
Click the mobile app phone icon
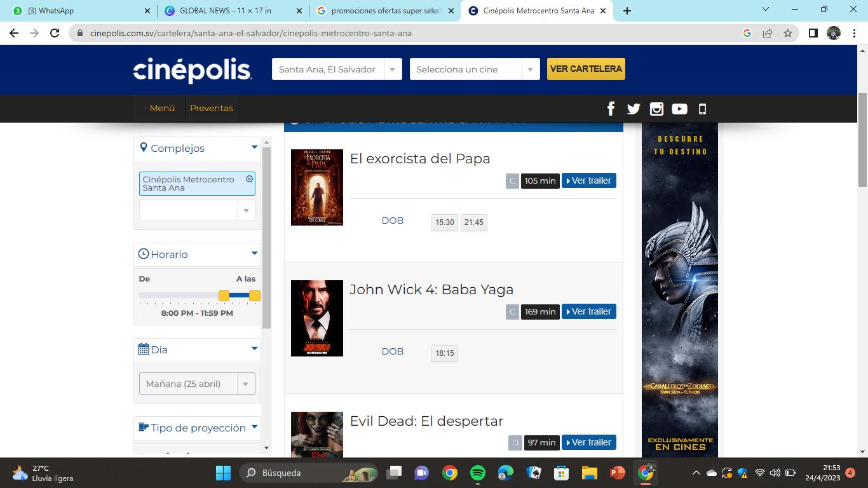[x=702, y=109]
